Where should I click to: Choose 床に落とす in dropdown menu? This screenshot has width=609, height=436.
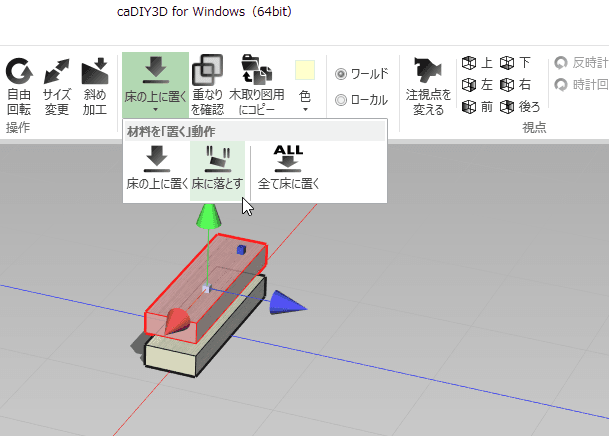(218, 170)
